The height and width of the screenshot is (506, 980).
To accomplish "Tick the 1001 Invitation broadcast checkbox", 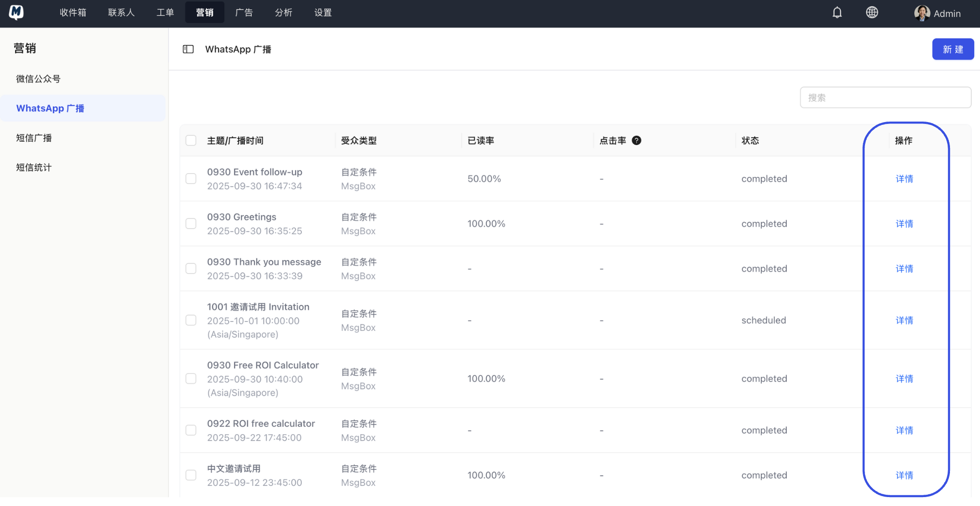I will [191, 320].
